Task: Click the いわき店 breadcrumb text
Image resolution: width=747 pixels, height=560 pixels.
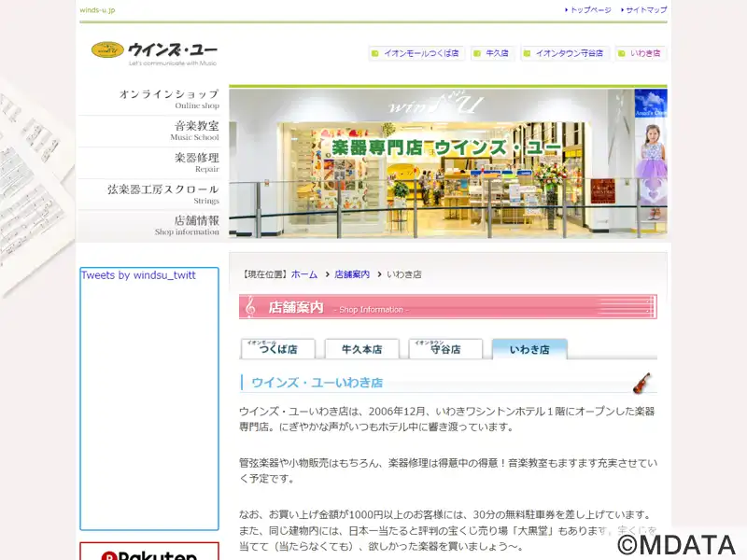Action: tap(404, 274)
